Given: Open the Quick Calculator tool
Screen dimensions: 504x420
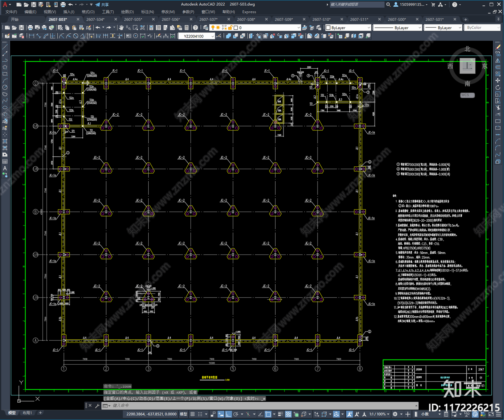Looking at the screenshot, I should coord(186,28).
